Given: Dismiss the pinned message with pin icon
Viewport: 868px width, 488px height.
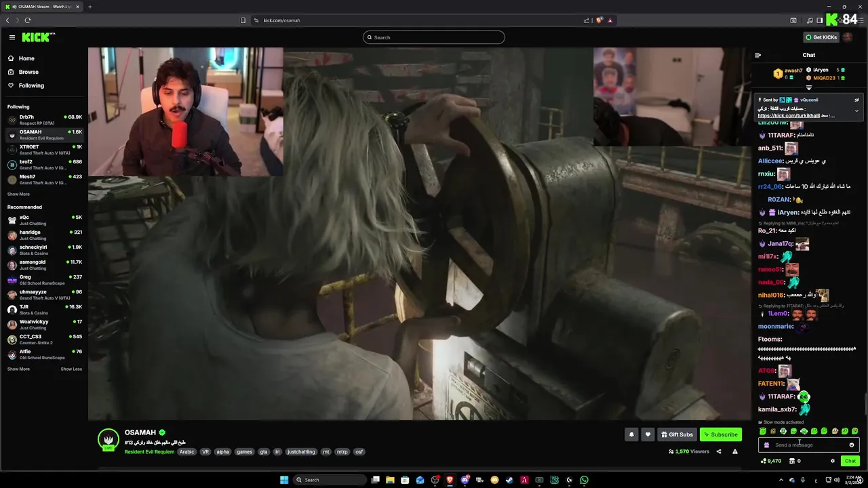Looking at the screenshot, I should click(x=856, y=100).
